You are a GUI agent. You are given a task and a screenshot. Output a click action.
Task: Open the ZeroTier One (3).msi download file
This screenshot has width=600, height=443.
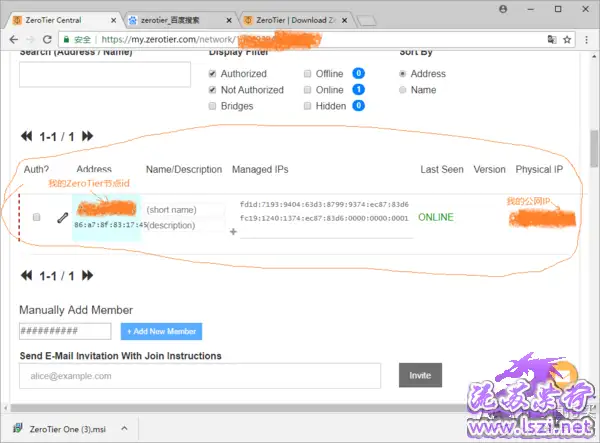(x=60, y=429)
